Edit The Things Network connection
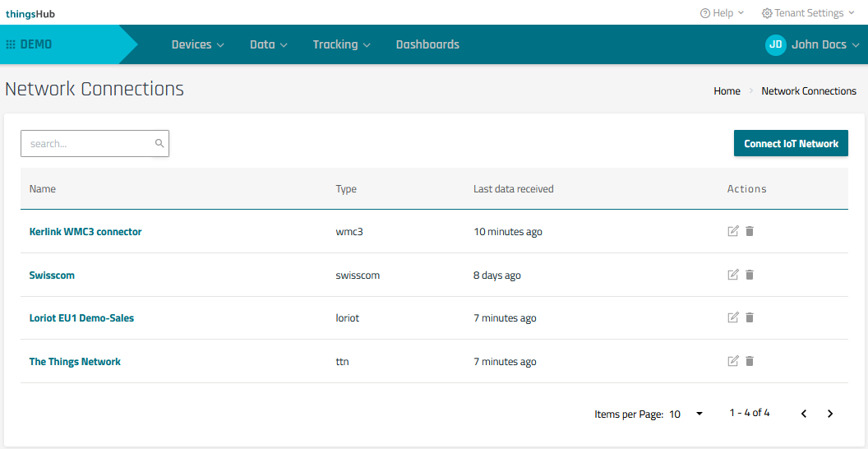This screenshot has width=868, height=449. click(x=733, y=361)
